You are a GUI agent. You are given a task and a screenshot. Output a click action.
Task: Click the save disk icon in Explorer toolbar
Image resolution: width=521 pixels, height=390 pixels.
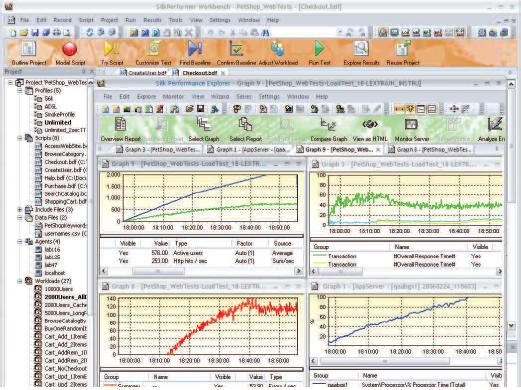[201, 109]
